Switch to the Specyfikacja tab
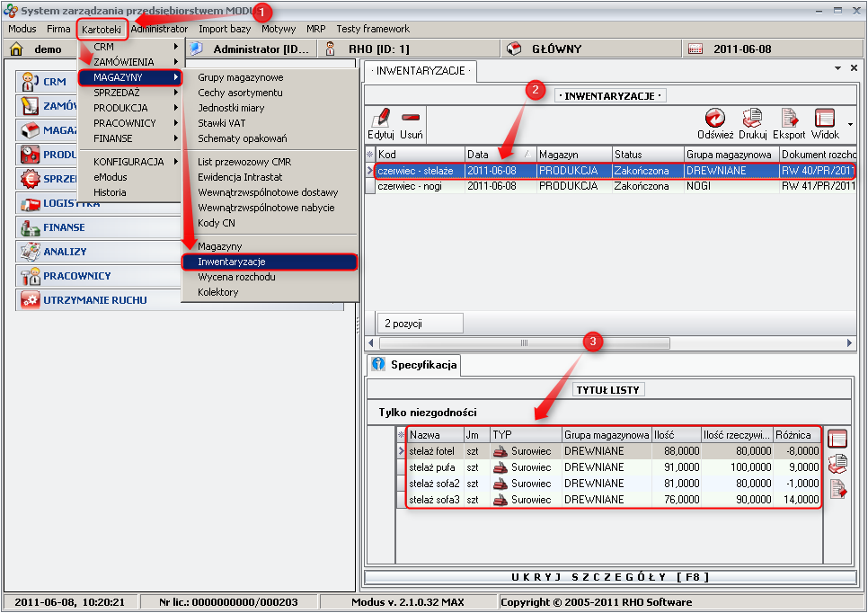Image resolution: width=868 pixels, height=613 pixels. click(414, 365)
